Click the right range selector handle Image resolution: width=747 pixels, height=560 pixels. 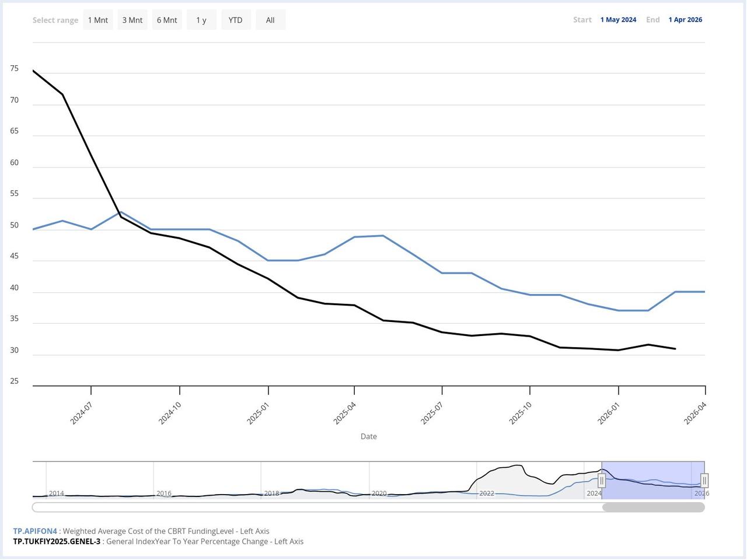click(704, 480)
